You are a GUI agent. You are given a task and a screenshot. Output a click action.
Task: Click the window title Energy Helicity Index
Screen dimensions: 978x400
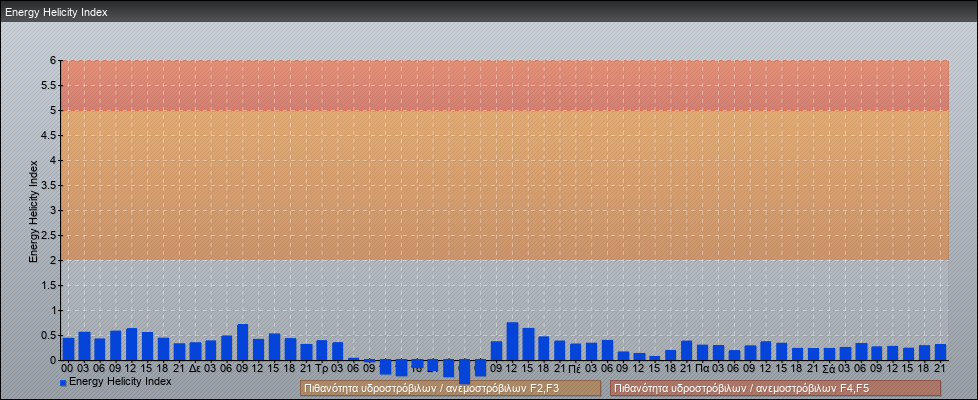coord(56,12)
